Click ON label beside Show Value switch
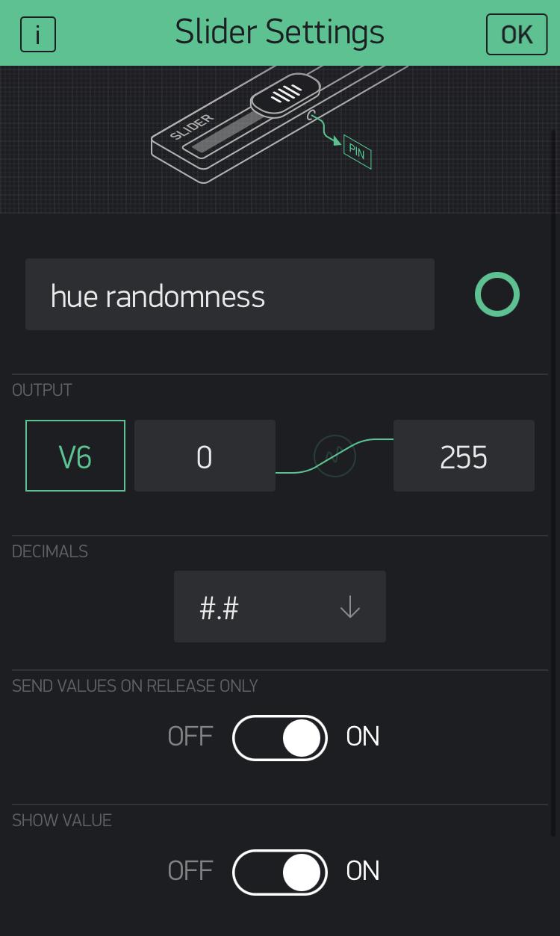Screen dimensions: 560x936 (x=363, y=871)
